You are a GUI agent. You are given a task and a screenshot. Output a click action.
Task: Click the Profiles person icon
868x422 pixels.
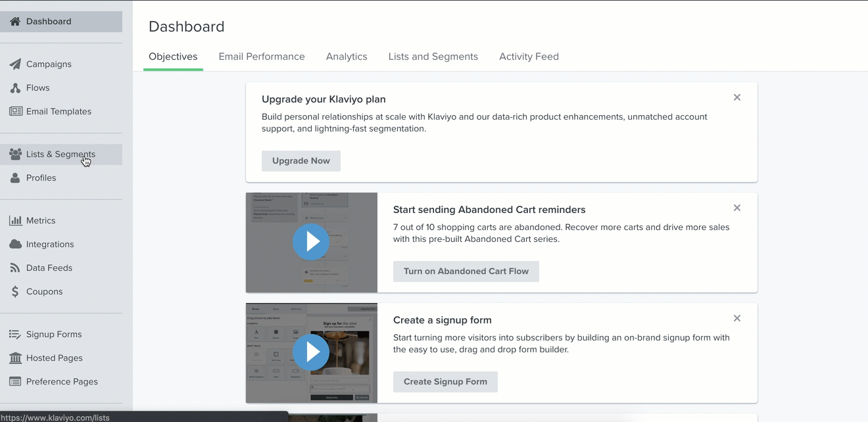15,178
